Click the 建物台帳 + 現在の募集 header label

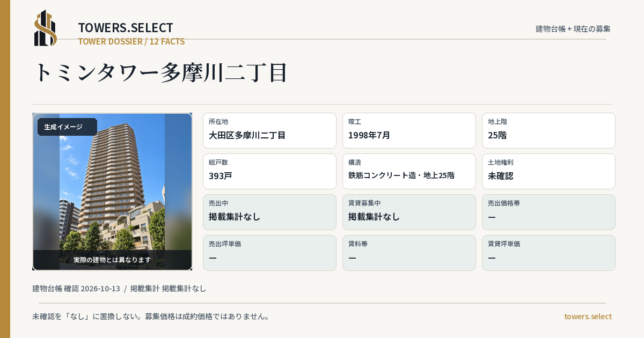click(x=573, y=28)
